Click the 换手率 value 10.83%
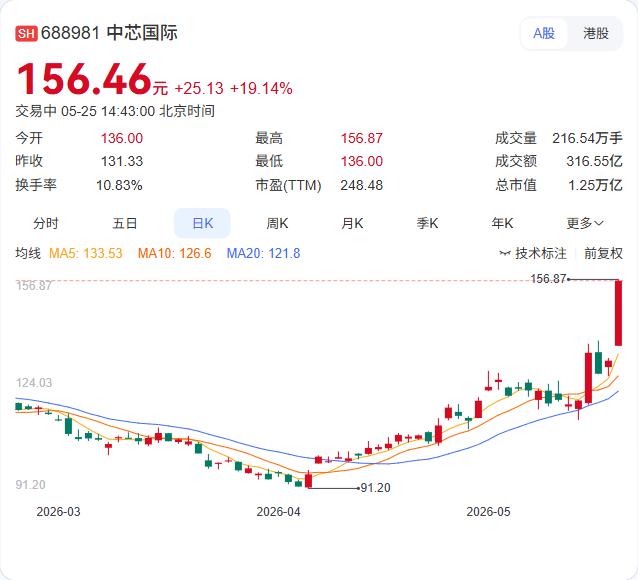 point(119,186)
